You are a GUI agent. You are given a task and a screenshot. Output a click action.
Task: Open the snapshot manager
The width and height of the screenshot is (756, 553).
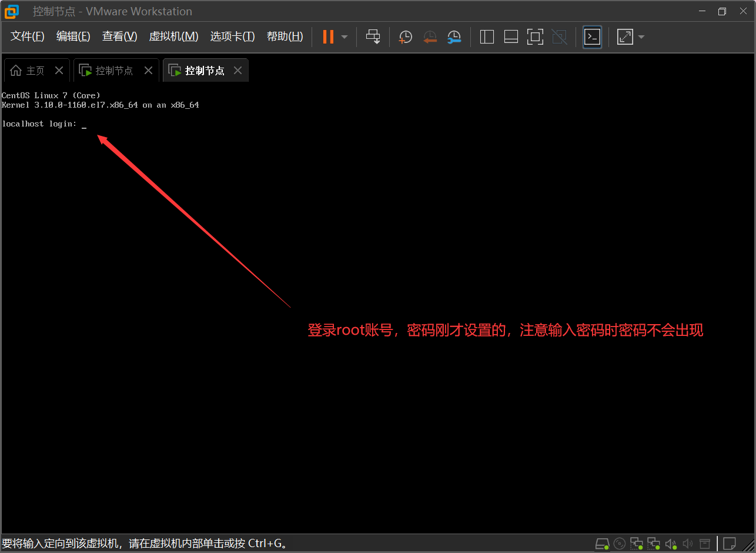click(x=454, y=37)
